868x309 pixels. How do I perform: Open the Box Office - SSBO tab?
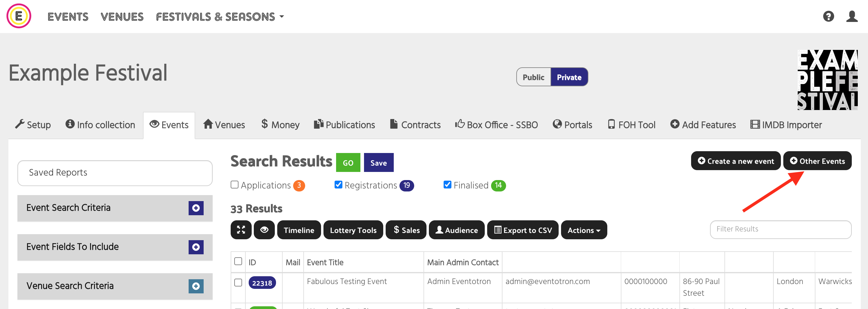click(x=496, y=125)
